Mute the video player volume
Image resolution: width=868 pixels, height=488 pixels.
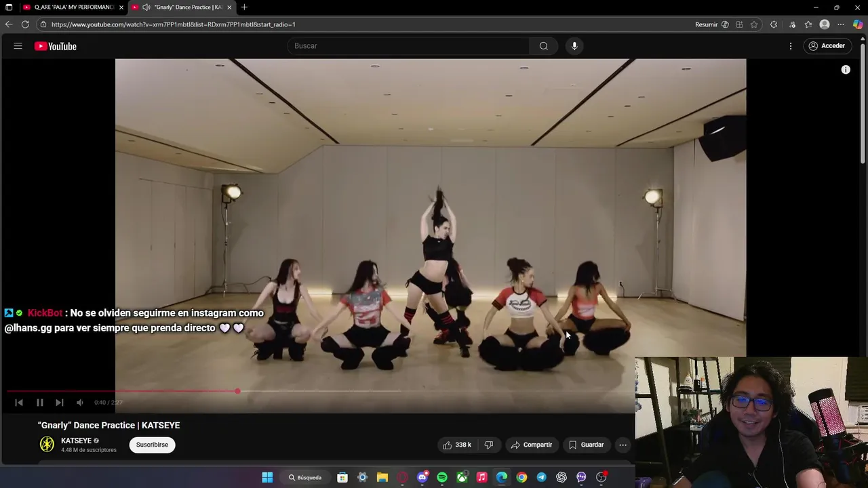pos(80,403)
